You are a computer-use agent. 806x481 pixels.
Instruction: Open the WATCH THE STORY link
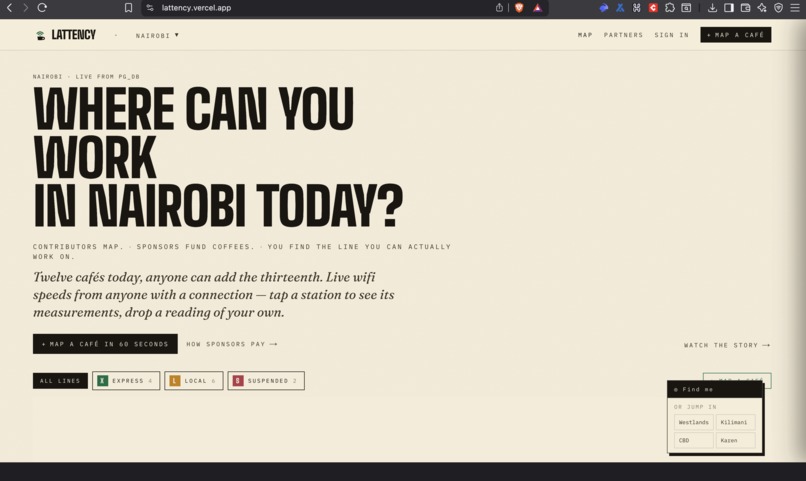point(727,345)
